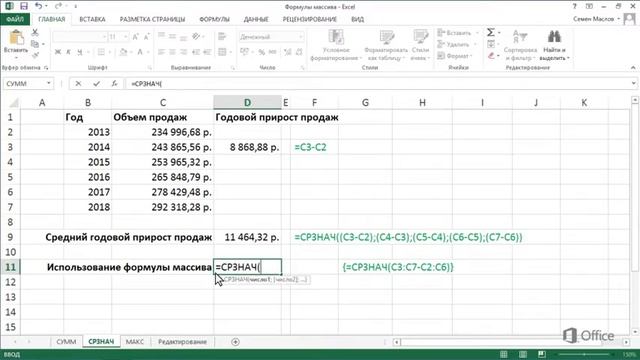Switch to the ФОРМУЛЫ ribbon tab

click(214, 19)
